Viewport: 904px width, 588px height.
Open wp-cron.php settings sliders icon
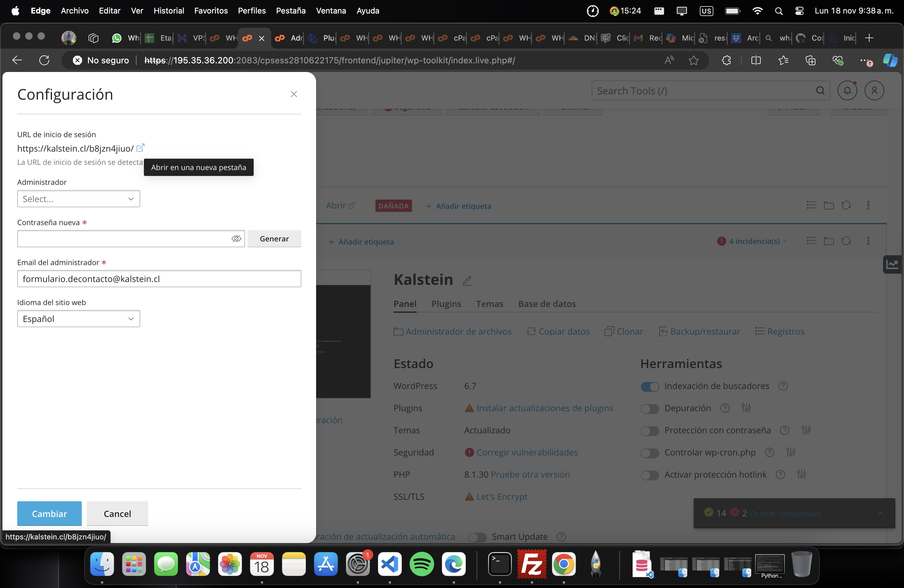791,452
